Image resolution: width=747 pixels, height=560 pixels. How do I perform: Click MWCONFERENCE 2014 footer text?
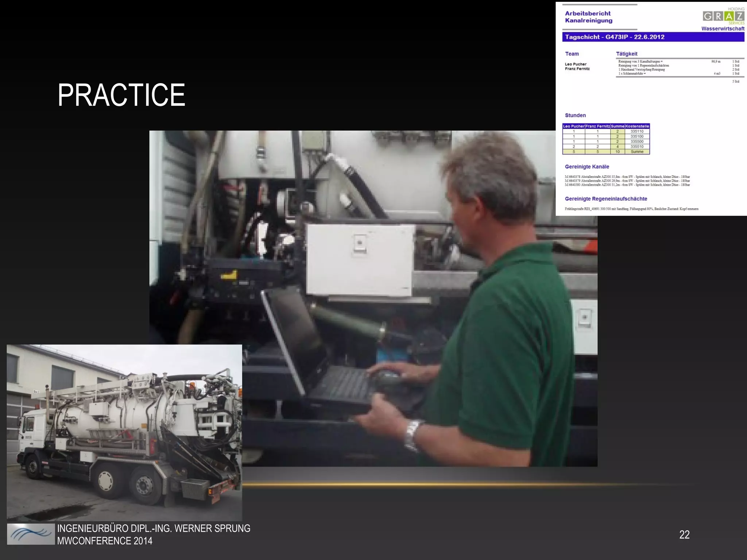(x=105, y=541)
